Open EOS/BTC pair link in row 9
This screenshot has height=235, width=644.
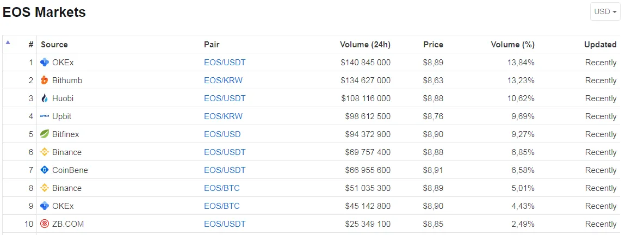(x=222, y=206)
